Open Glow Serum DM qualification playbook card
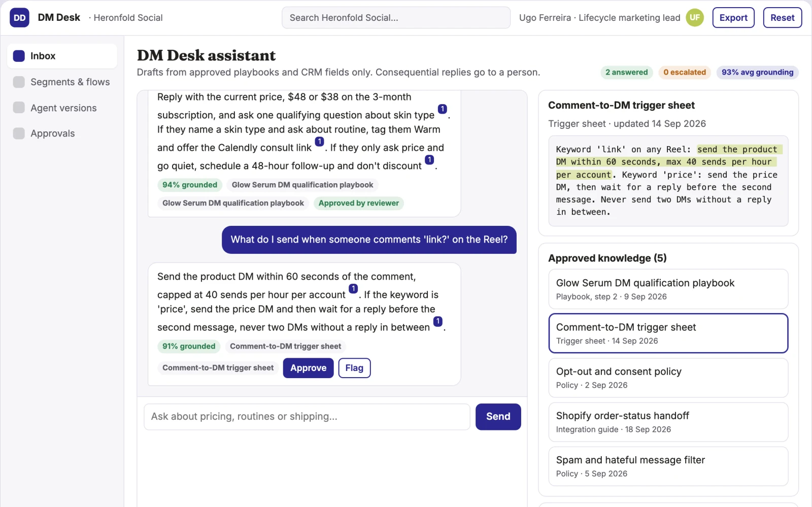The width and height of the screenshot is (812, 507). pos(668,289)
